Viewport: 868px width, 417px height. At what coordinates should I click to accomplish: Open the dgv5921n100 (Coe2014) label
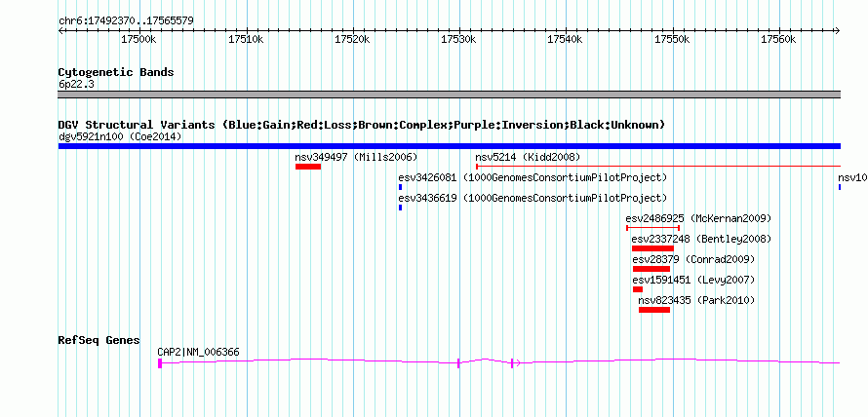pos(120,136)
